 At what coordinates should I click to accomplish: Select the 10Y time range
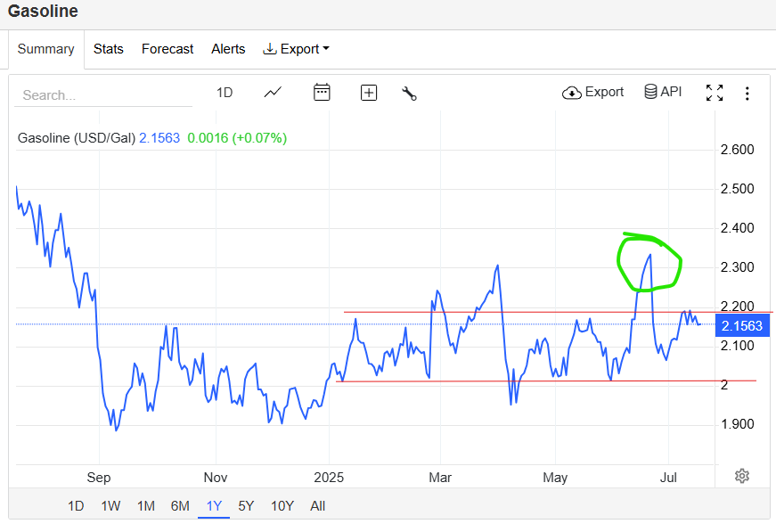click(282, 506)
